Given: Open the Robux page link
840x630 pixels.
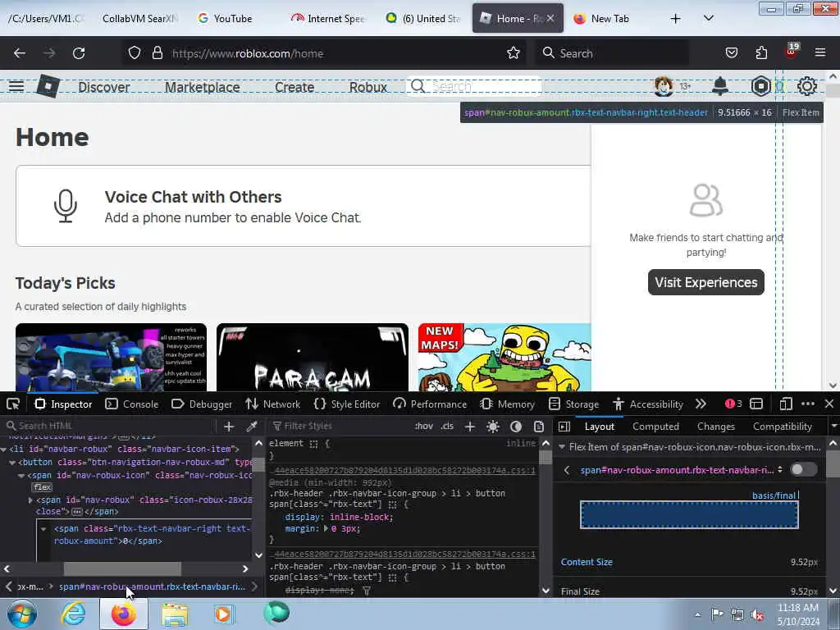Looking at the screenshot, I should pyautogui.click(x=367, y=87).
